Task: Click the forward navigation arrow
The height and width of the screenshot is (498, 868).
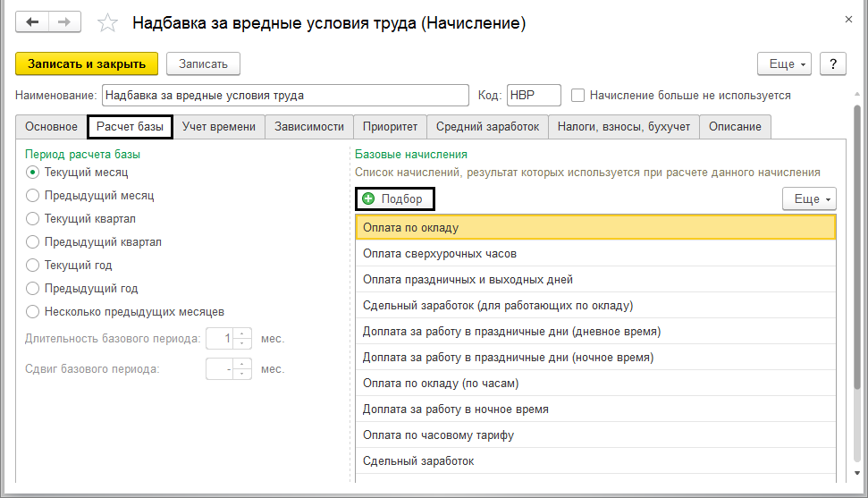Action: pyautogui.click(x=64, y=22)
